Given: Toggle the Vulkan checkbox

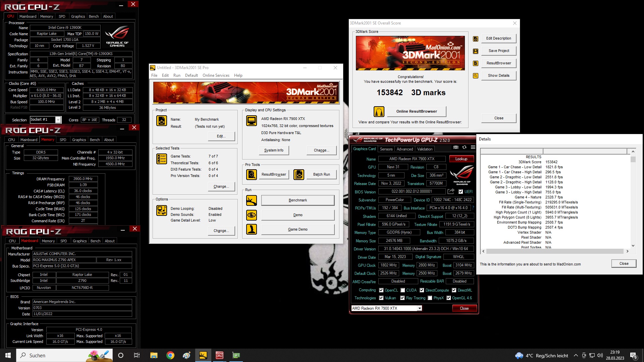Looking at the screenshot, I should point(381,298).
